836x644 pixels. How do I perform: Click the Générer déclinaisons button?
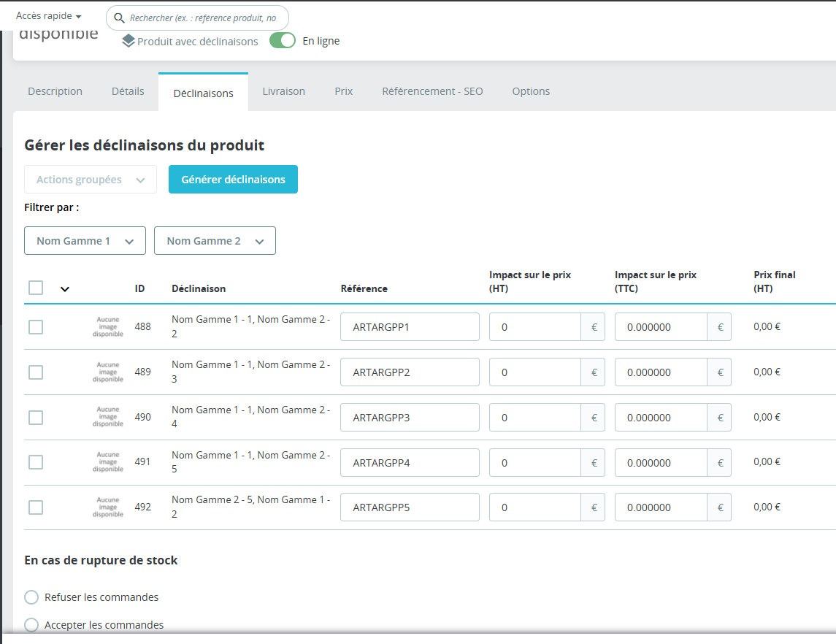click(233, 179)
